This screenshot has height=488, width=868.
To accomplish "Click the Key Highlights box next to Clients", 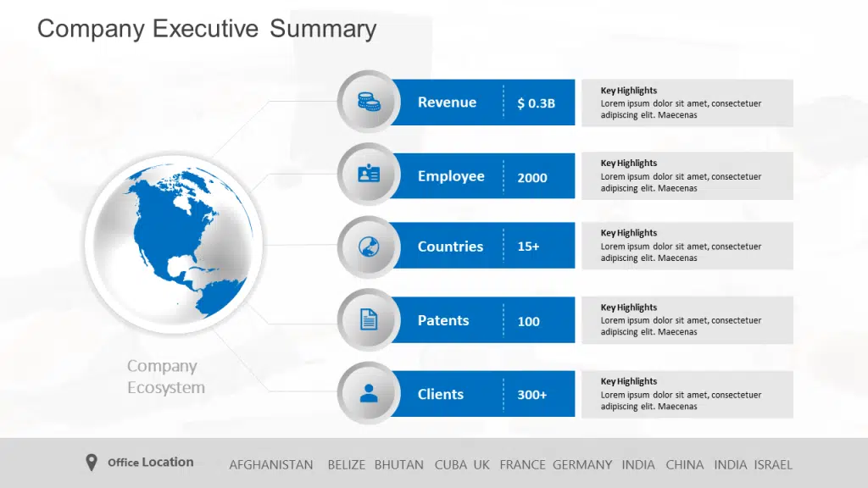I will (687, 394).
